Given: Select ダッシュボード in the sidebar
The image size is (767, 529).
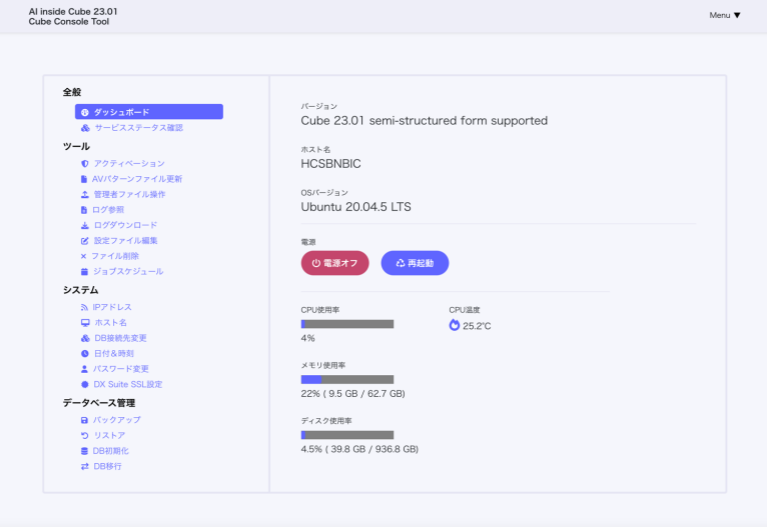Looking at the screenshot, I should coord(148,112).
